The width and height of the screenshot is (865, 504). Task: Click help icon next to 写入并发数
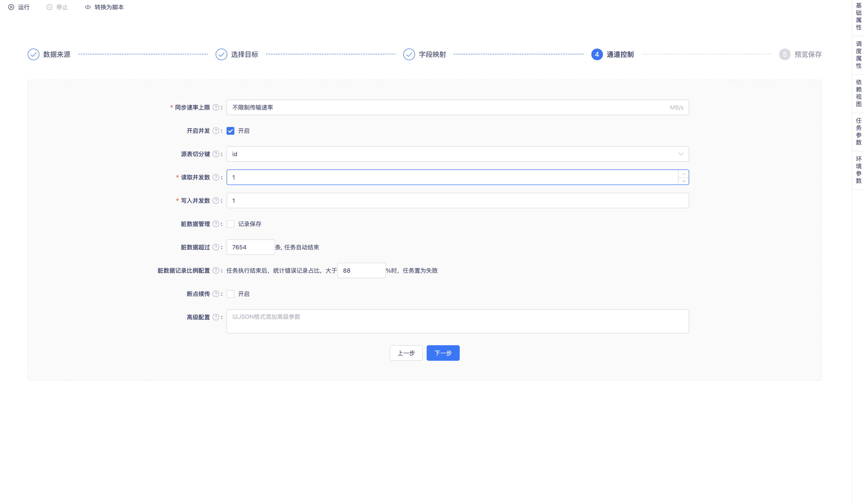(x=216, y=201)
